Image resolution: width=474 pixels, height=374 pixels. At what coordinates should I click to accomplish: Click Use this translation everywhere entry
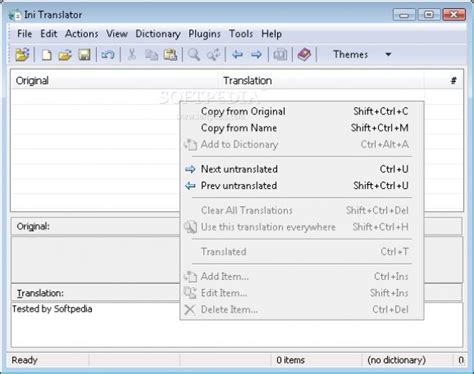pos(302,227)
